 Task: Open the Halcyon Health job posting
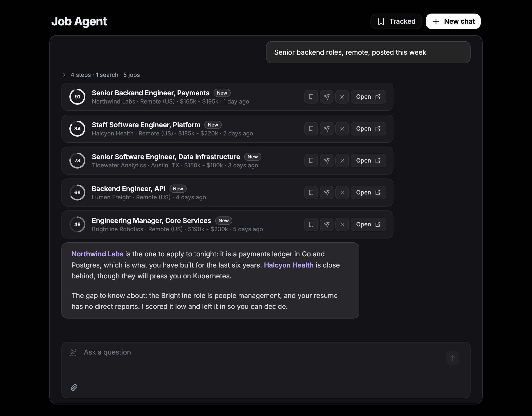click(x=368, y=129)
